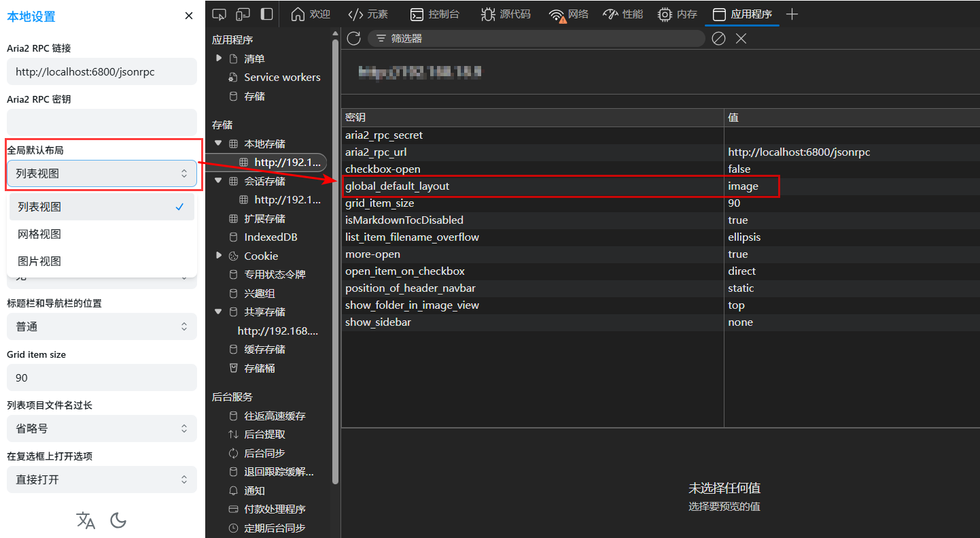
Task: Click the 密钥 column header
Action: pos(532,118)
